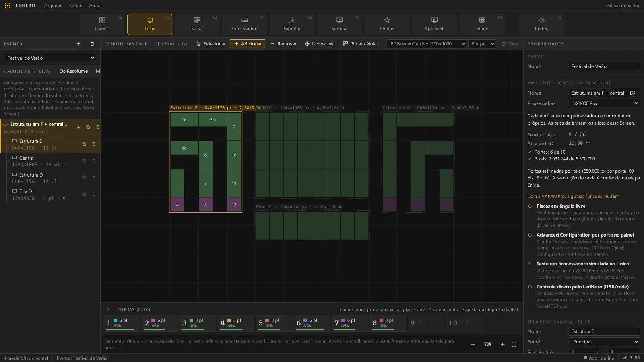This screenshot has width=644, height=362.
Task: Open the Arquivo menu
Action: [x=53, y=6]
